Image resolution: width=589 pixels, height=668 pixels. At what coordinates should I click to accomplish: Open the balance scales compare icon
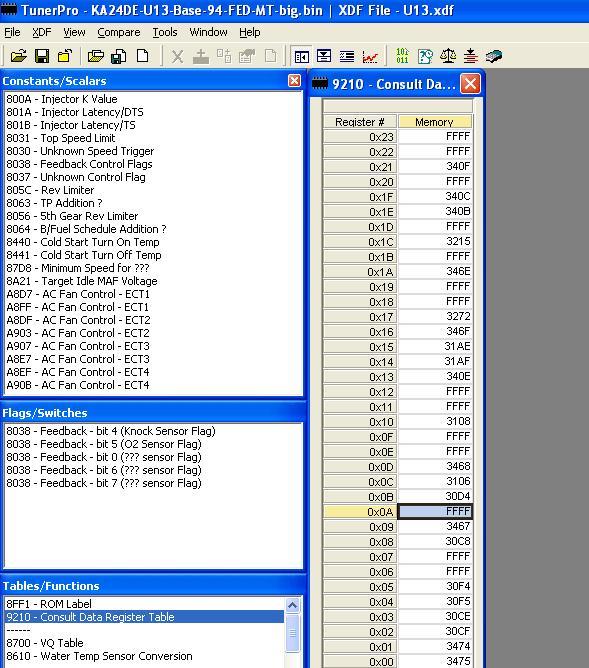[448, 56]
